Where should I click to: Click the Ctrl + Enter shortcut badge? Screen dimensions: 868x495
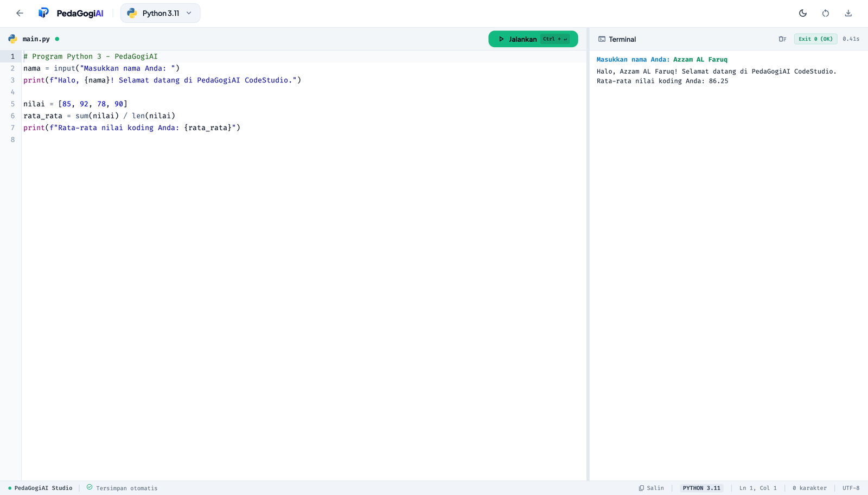point(555,39)
